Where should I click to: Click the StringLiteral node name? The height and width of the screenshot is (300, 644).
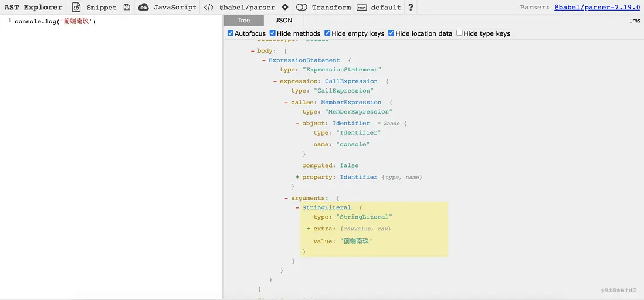point(327,207)
